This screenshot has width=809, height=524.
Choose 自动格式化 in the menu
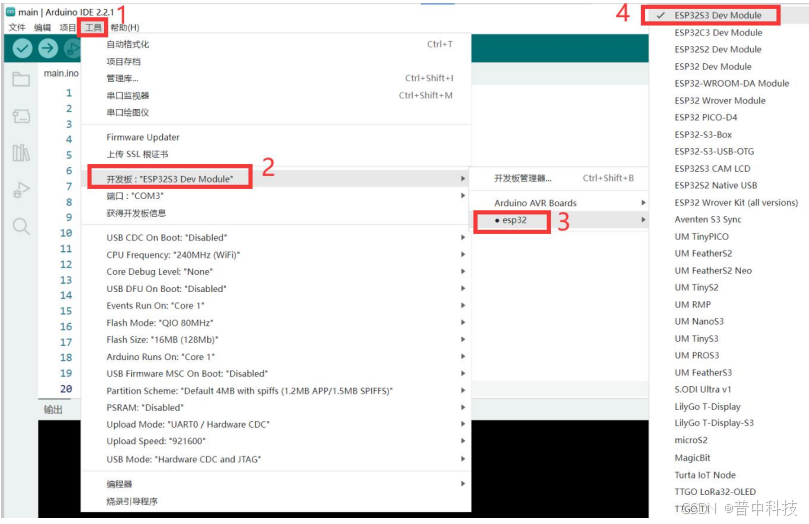(276, 44)
